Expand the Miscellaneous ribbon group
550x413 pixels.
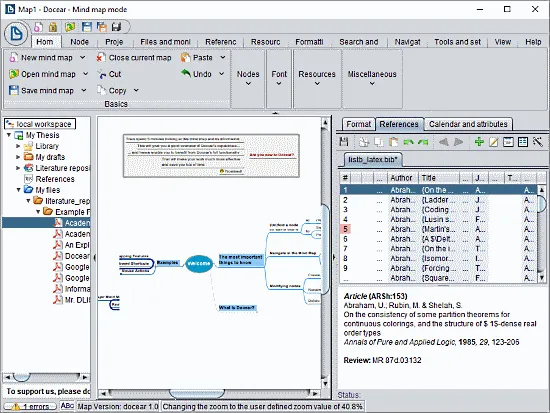coord(372,79)
